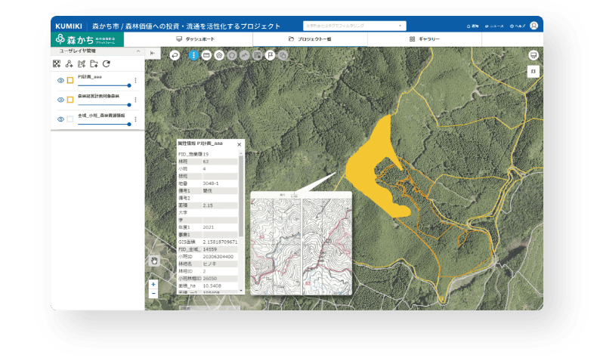Click the house-shaped map tool

[219, 56]
